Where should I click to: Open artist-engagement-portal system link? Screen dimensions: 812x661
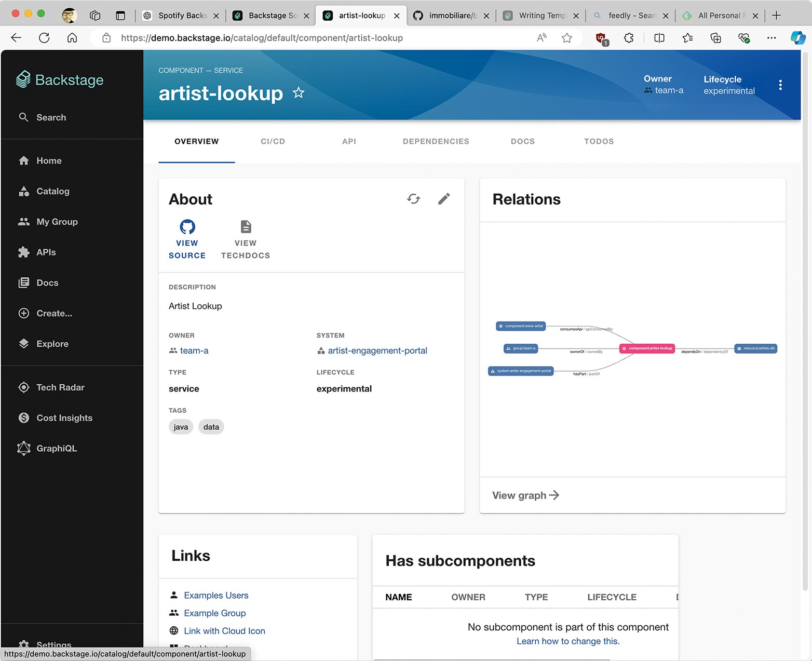pos(377,350)
